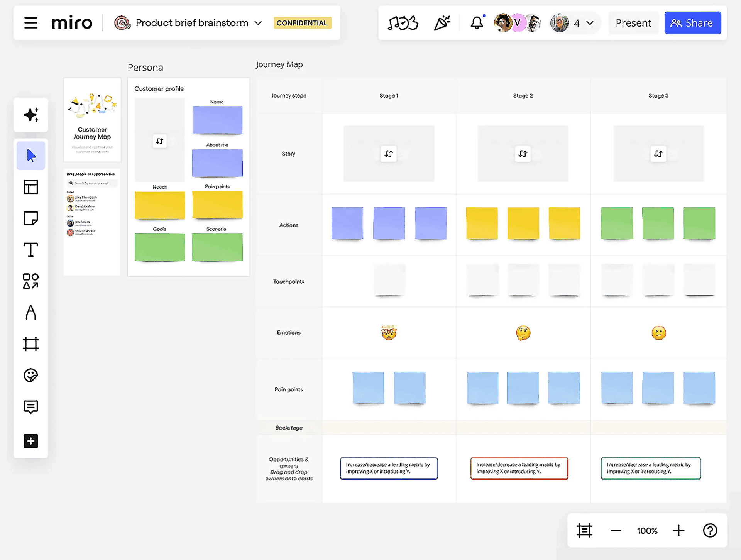Open the frames fit-to-screen icon
This screenshot has height=560, width=741.
tap(584, 530)
